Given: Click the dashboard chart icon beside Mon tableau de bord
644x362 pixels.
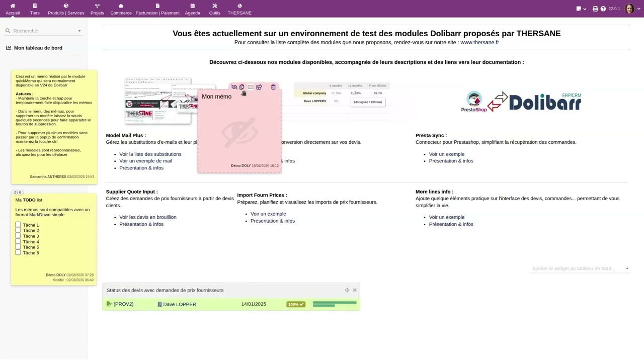Looking at the screenshot, I should (9, 48).
